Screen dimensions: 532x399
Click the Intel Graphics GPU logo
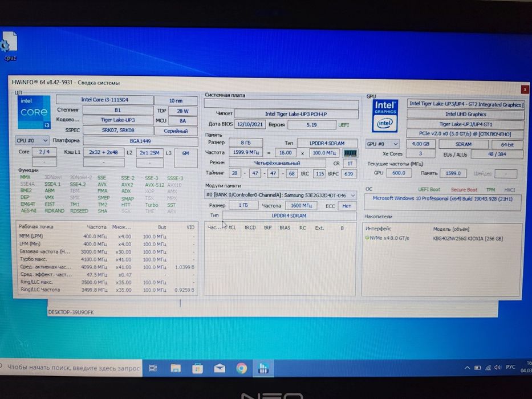[385, 116]
